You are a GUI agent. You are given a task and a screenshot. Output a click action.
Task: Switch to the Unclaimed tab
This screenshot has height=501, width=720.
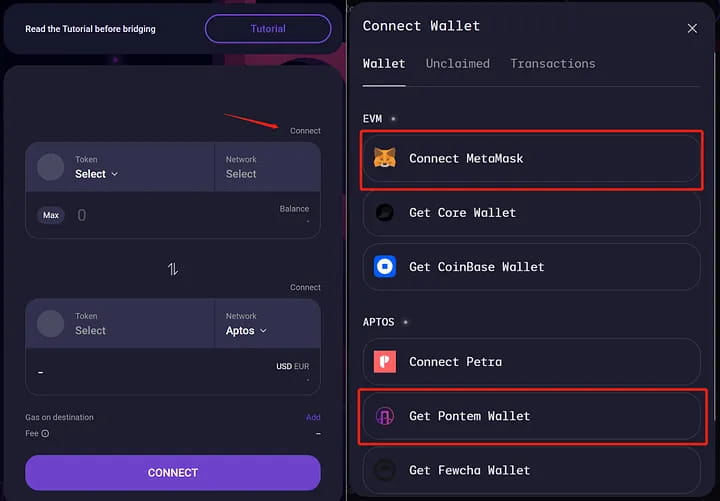(x=457, y=64)
